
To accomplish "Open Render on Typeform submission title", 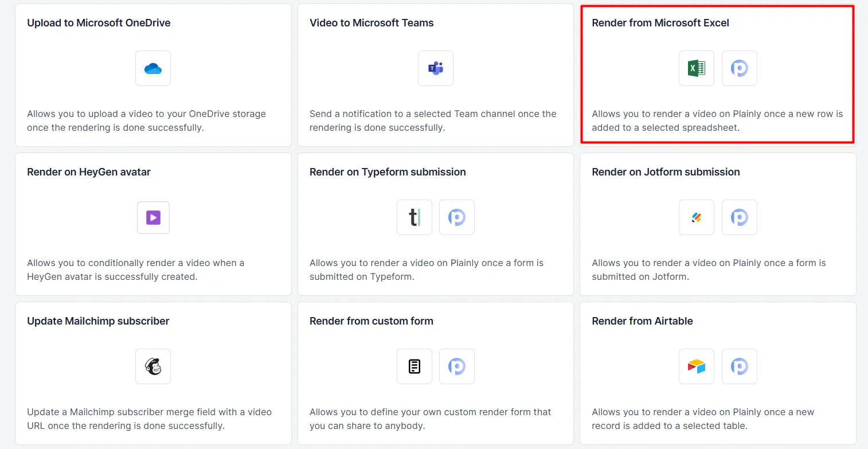I will pyautogui.click(x=388, y=172).
